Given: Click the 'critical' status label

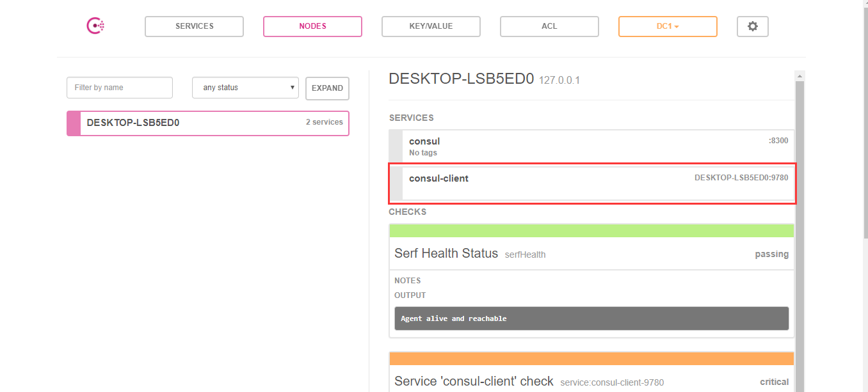Looking at the screenshot, I should [x=775, y=382].
